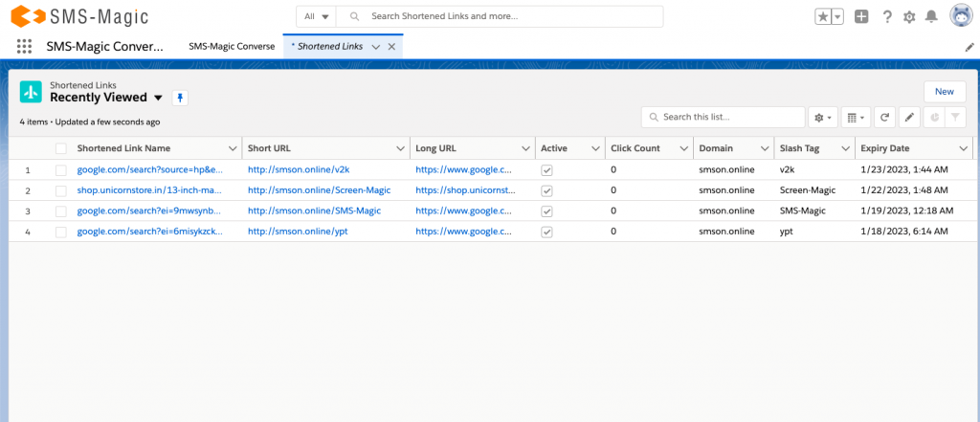Screen dimensions: 980x422
Task: Click the pencil icon to edit navigation
Action: point(969,47)
